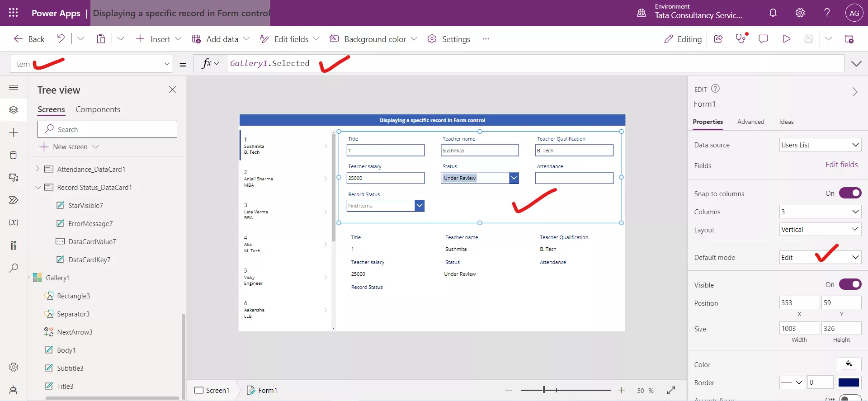Toggle Snap to columns switch
The height and width of the screenshot is (401, 868).
[850, 193]
